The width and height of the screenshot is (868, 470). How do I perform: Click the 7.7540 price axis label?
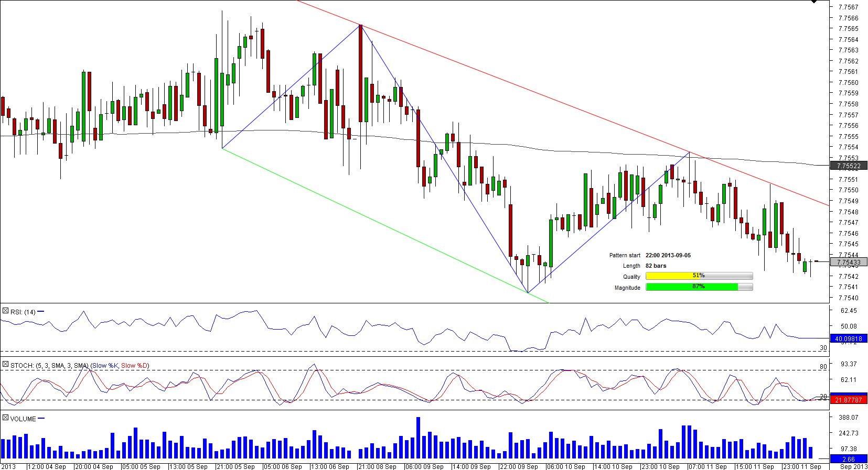click(849, 298)
